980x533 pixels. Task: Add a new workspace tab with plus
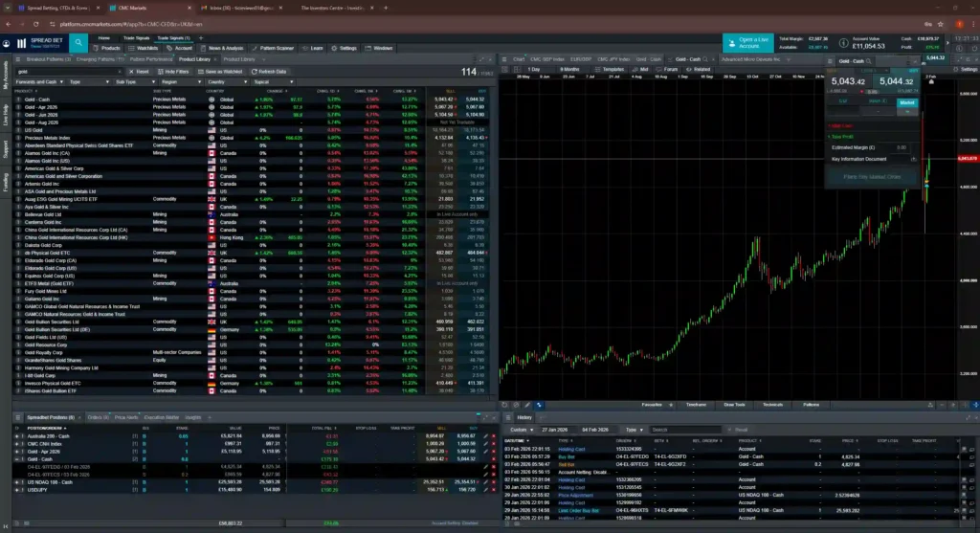click(x=201, y=38)
